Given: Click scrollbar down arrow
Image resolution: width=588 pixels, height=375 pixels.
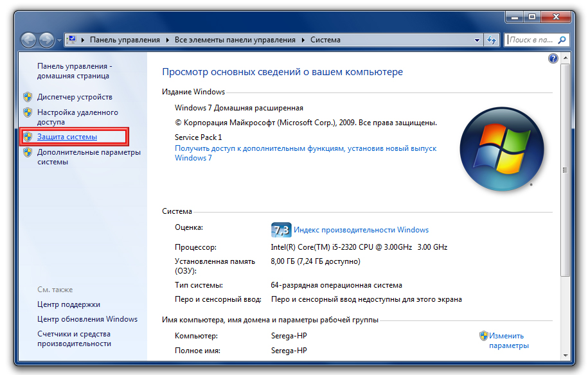Looking at the screenshot, I should coord(566,356).
